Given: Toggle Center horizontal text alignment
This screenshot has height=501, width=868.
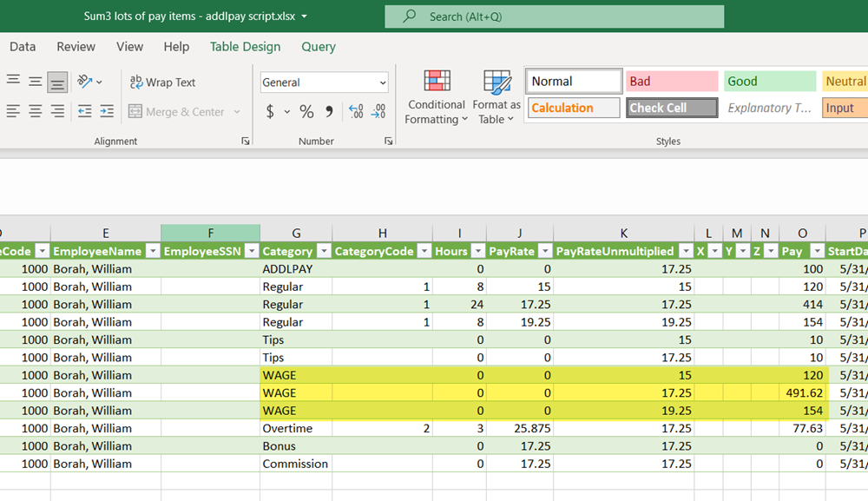Looking at the screenshot, I should (36, 111).
